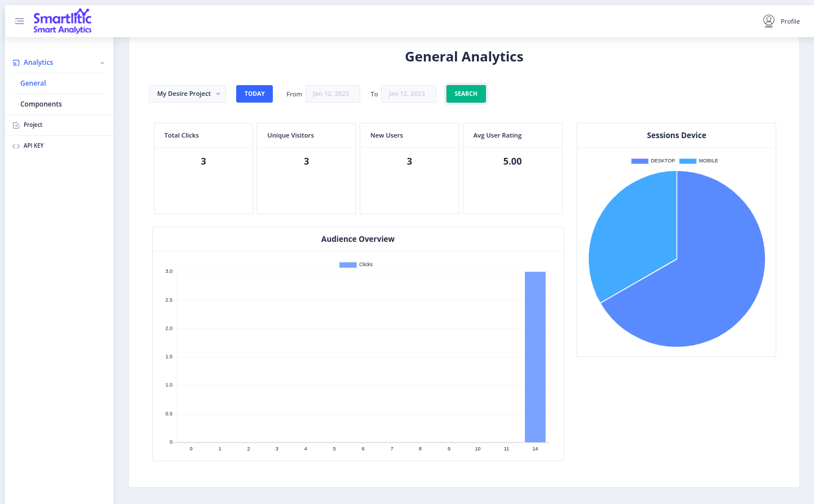The image size is (814, 504).
Task: Click the From date field
Action: pyautogui.click(x=333, y=94)
